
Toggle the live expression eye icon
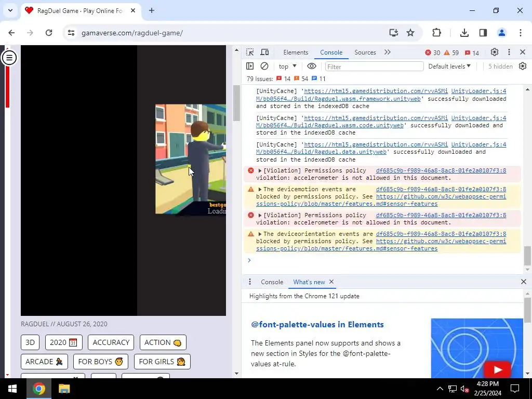pos(312,66)
